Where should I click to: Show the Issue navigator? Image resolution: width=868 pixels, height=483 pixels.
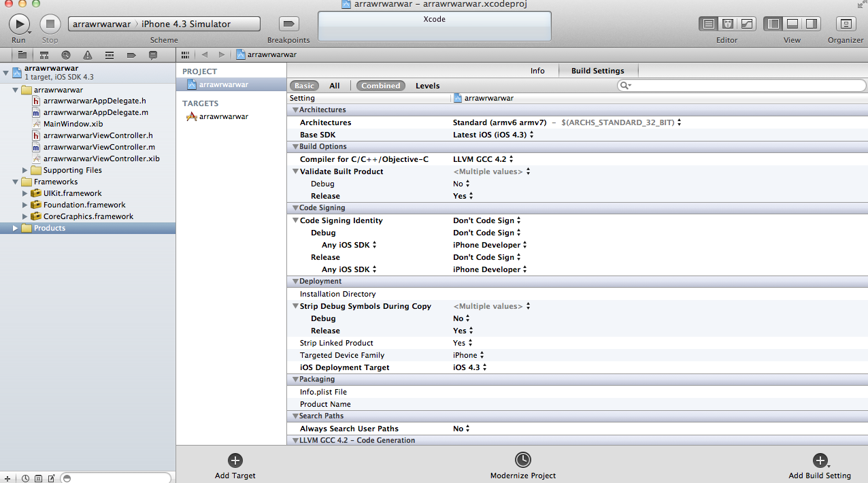(x=88, y=54)
